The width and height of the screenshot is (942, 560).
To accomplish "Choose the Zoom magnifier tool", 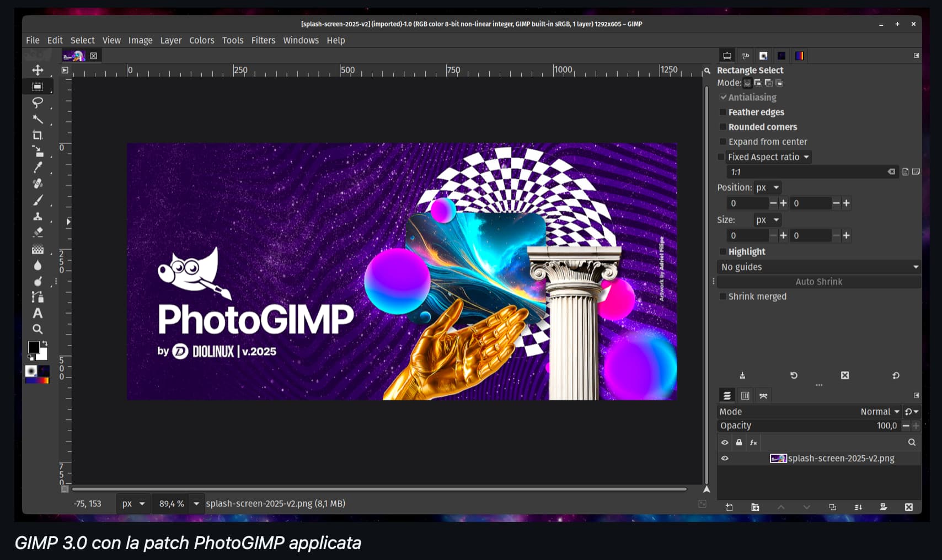I will (38, 329).
